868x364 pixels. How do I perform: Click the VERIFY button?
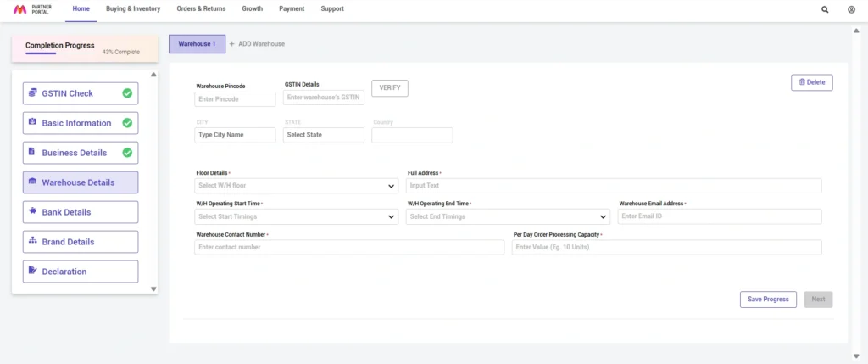(390, 88)
